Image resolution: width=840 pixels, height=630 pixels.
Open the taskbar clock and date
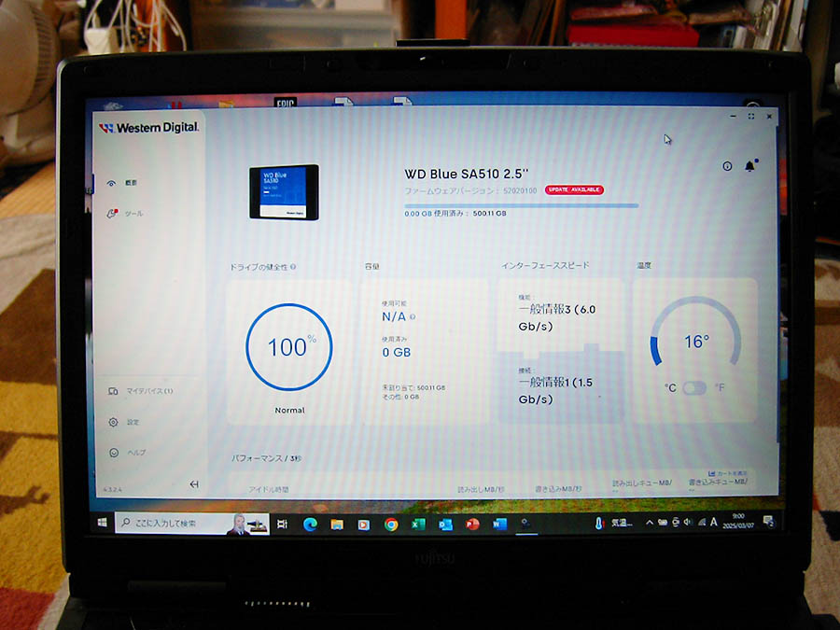pos(738,521)
